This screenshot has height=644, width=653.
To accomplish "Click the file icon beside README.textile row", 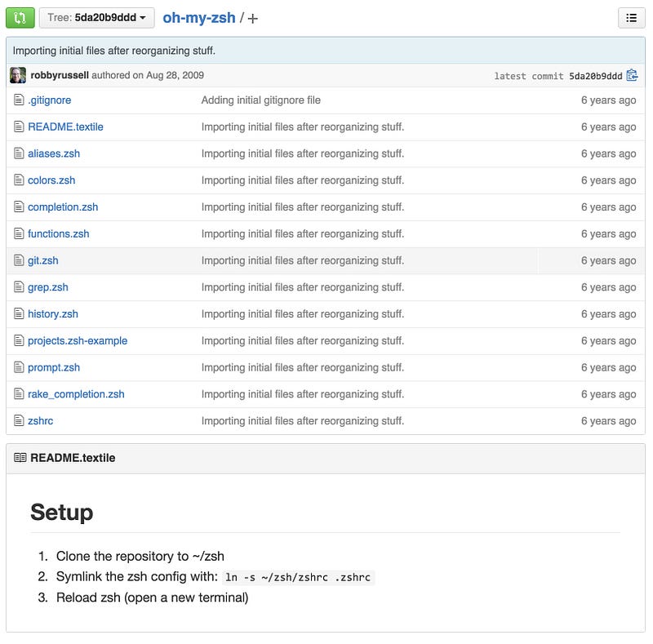I will (x=19, y=127).
